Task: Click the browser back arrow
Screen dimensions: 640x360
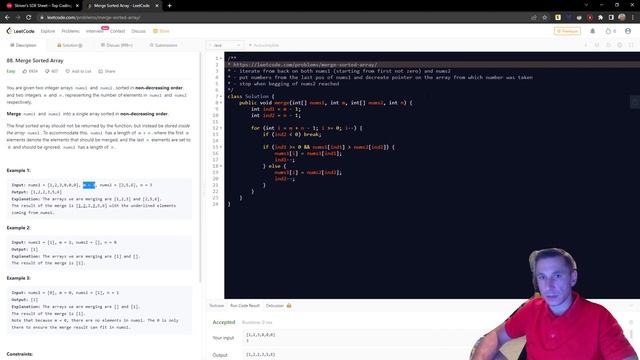Action: [x=7, y=18]
